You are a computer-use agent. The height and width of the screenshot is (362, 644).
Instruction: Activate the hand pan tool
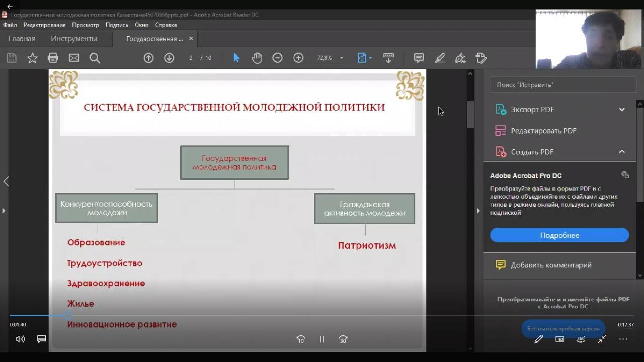(x=257, y=58)
